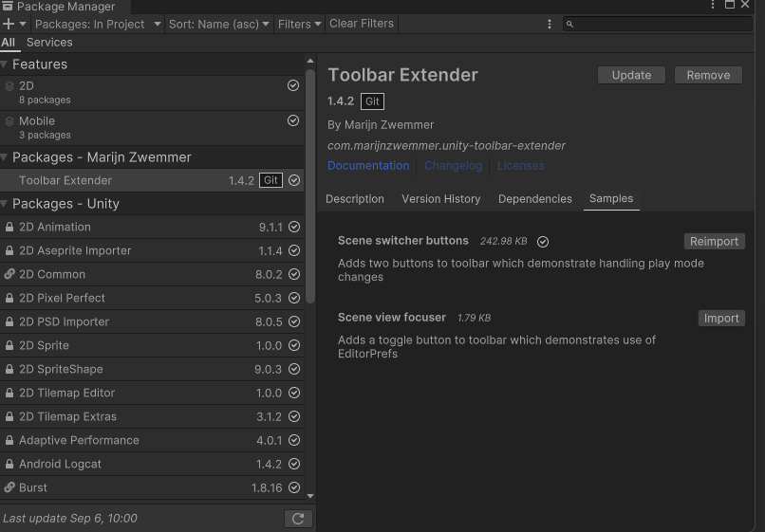Image resolution: width=765 pixels, height=532 pixels.
Task: Open the Sort: Name (asc) dropdown
Action: (218, 24)
